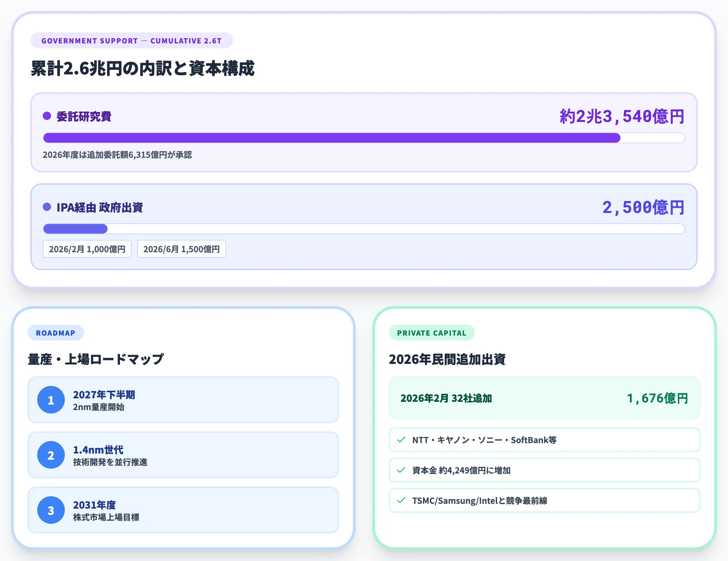The width and height of the screenshot is (728, 561).
Task: Click the 資本金 約4,249億円に増加 row
Action: tap(545, 470)
